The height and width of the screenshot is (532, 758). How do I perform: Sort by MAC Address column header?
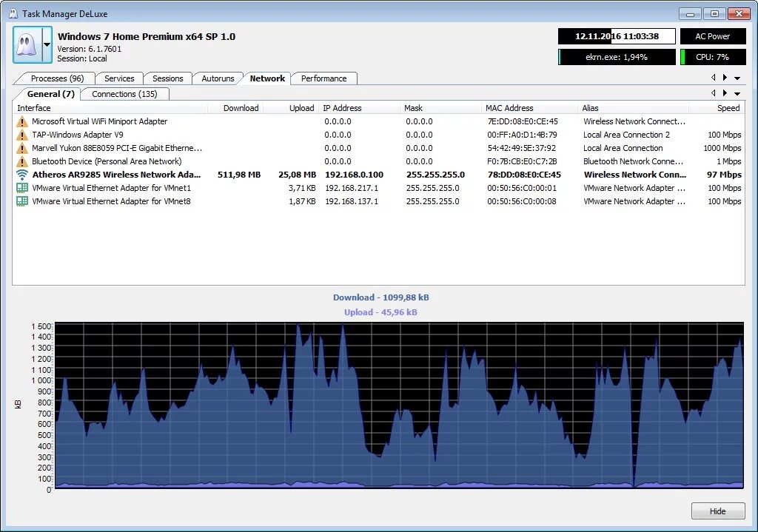click(x=530, y=108)
